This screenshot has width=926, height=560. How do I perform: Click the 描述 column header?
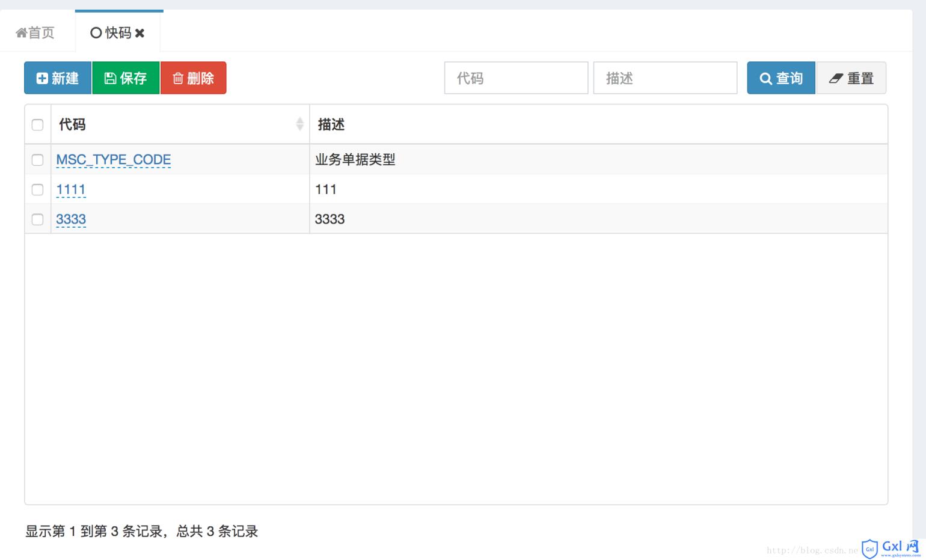[331, 124]
